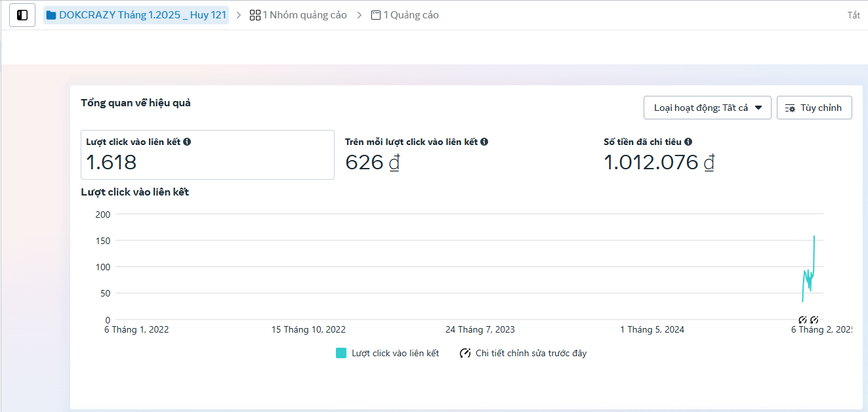Click the Chi tiết chỉnh sửa trước đây legend
This screenshot has height=412, width=868.
(523, 353)
